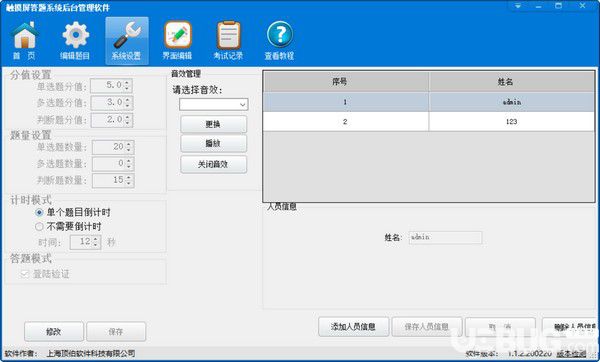This screenshot has width=600, height=362.
Task: Click the 添加人员信息 button
Action: (x=353, y=327)
